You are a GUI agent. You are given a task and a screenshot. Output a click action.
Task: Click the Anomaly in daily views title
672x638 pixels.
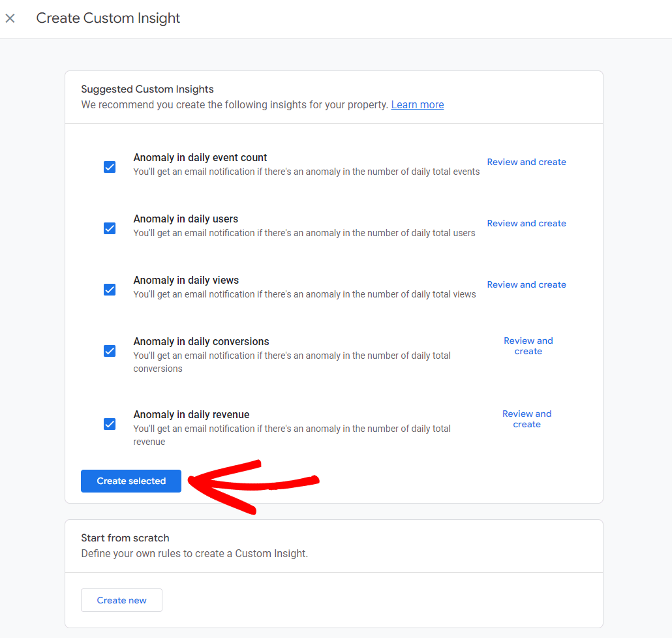(x=186, y=280)
